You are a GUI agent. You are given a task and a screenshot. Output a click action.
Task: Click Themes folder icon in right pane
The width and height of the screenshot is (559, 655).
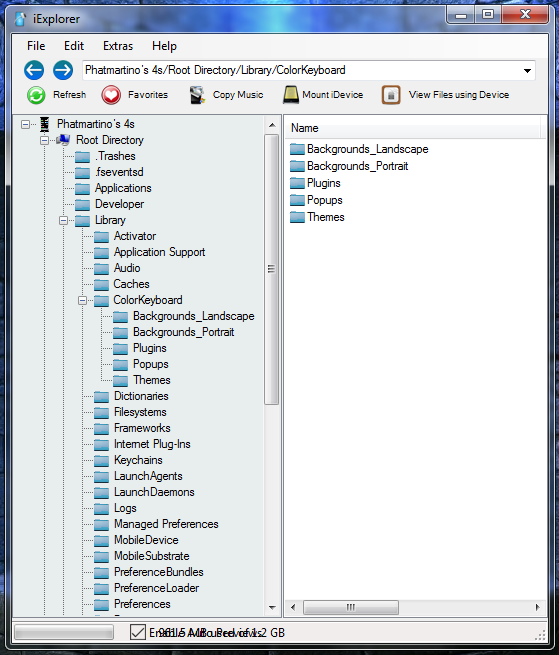click(297, 217)
